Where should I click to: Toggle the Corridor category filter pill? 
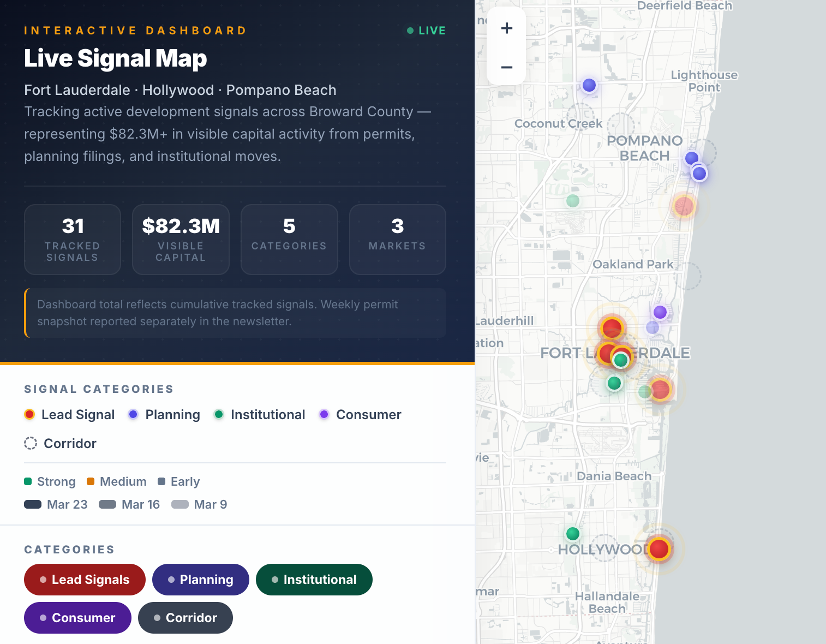(x=185, y=618)
